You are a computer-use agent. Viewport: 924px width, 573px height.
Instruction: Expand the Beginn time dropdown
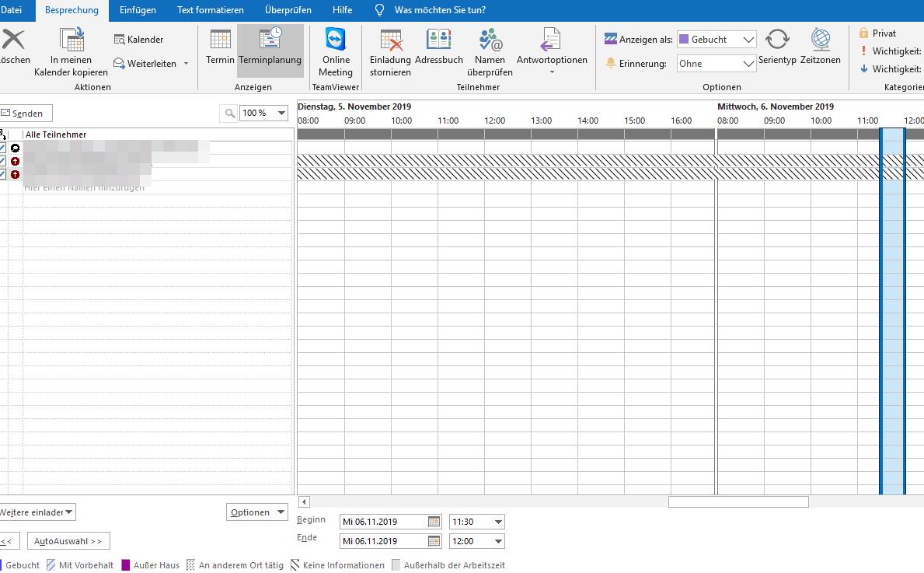[498, 522]
